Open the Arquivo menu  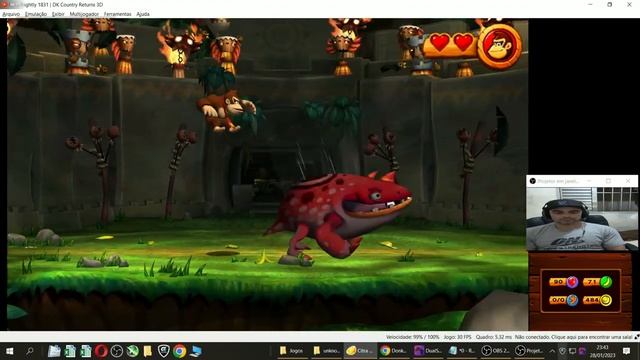[x=11, y=14]
